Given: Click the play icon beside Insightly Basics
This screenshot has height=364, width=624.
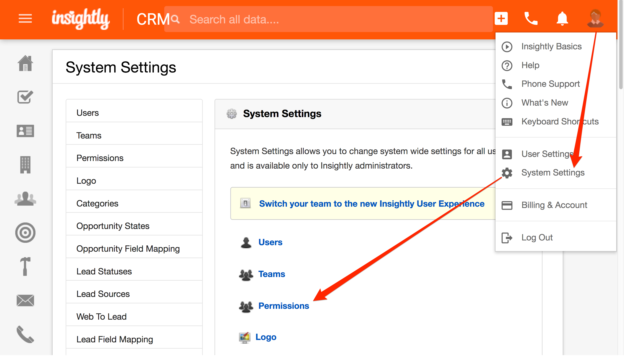Looking at the screenshot, I should pos(507,47).
